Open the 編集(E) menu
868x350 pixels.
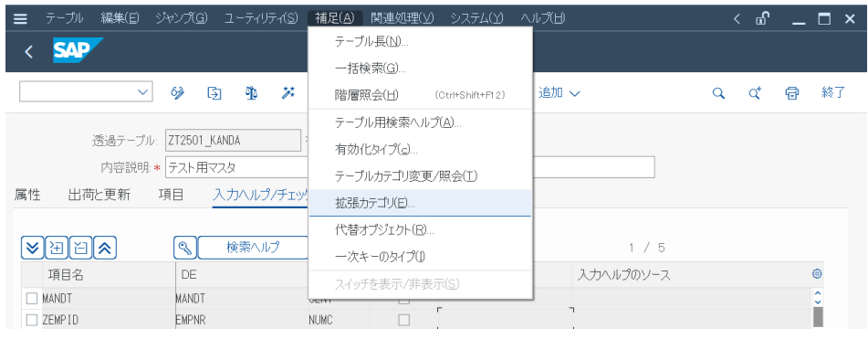(120, 18)
